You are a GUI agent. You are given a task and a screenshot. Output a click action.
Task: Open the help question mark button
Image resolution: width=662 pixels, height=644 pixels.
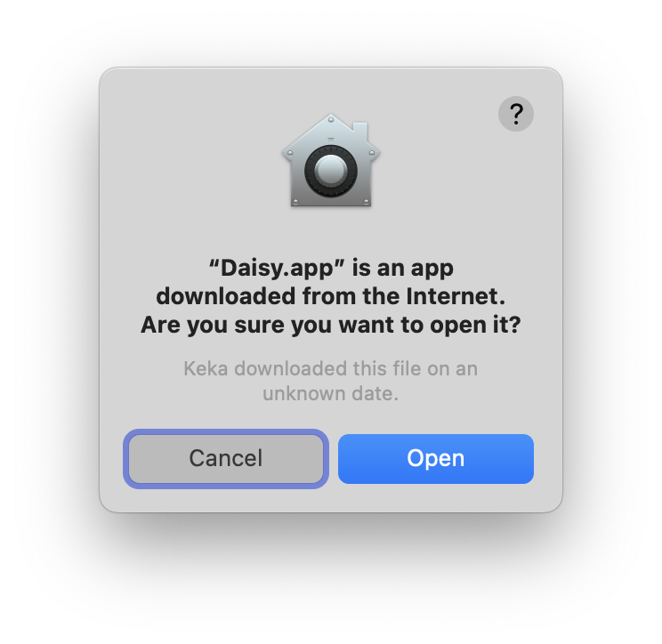tap(515, 114)
